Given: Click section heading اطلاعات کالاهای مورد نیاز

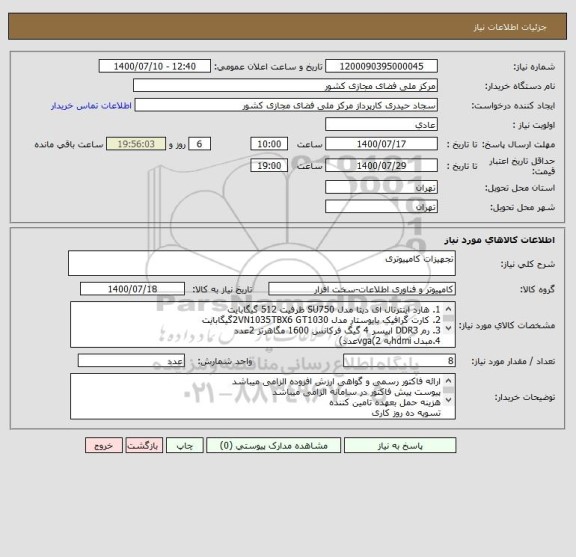Looking at the screenshot, I should 500,240.
